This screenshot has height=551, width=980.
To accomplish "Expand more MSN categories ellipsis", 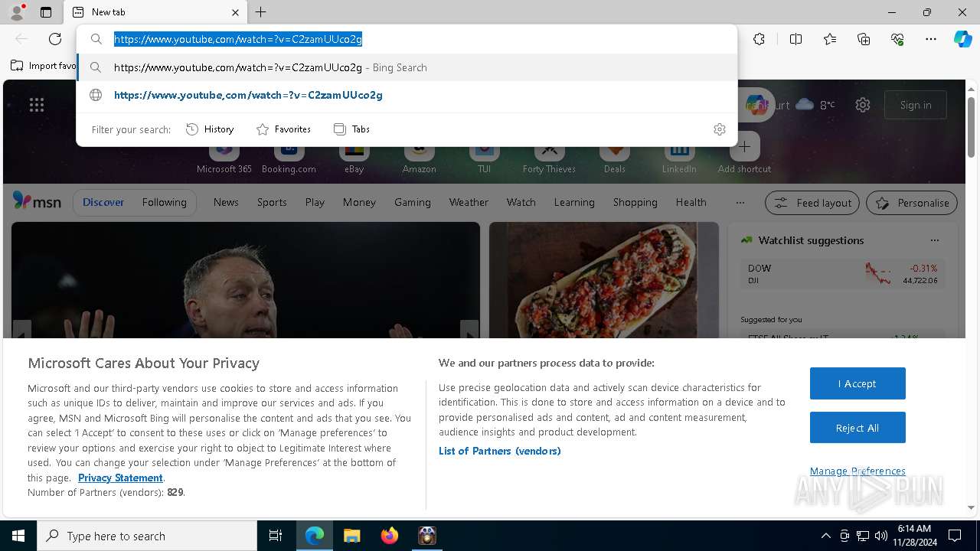I will [x=740, y=202].
